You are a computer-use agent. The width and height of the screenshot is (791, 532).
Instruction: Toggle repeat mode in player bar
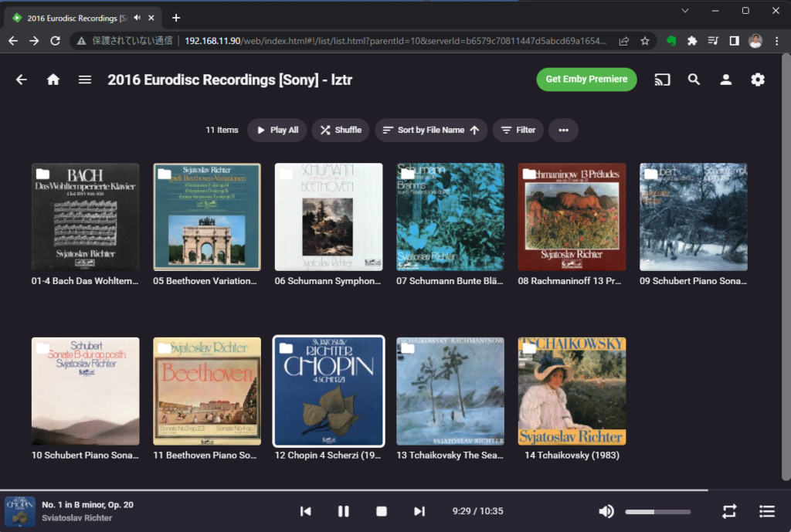pyautogui.click(x=729, y=511)
